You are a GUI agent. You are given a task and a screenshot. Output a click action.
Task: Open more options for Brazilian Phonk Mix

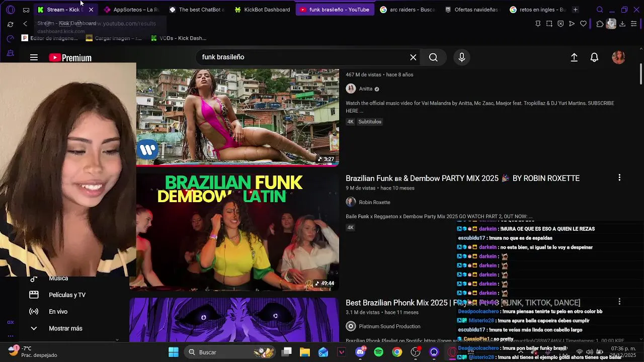619,302
